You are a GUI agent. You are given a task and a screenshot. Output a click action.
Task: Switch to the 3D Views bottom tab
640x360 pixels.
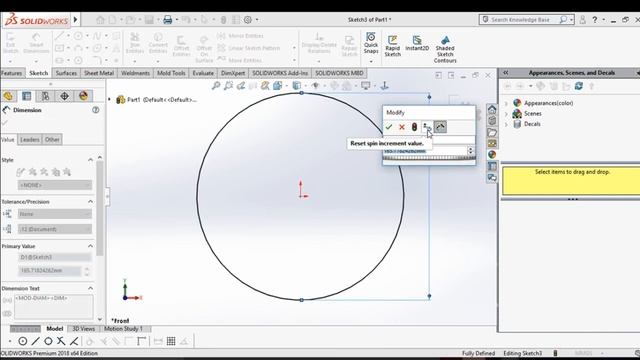(x=83, y=329)
